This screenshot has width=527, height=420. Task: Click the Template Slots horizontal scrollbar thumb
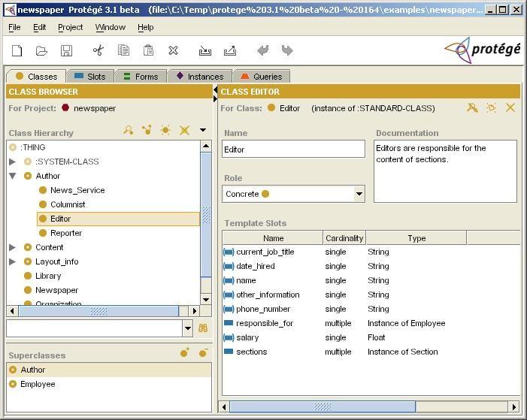coord(323,407)
